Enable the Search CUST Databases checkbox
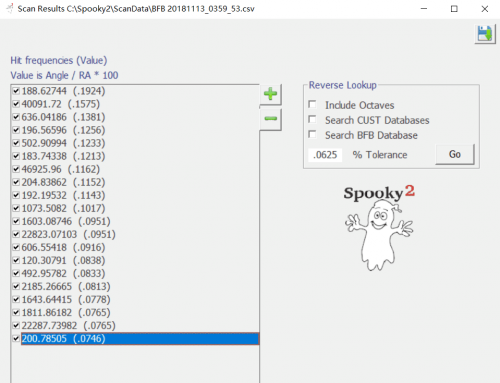This screenshot has height=383, width=500. click(x=312, y=119)
